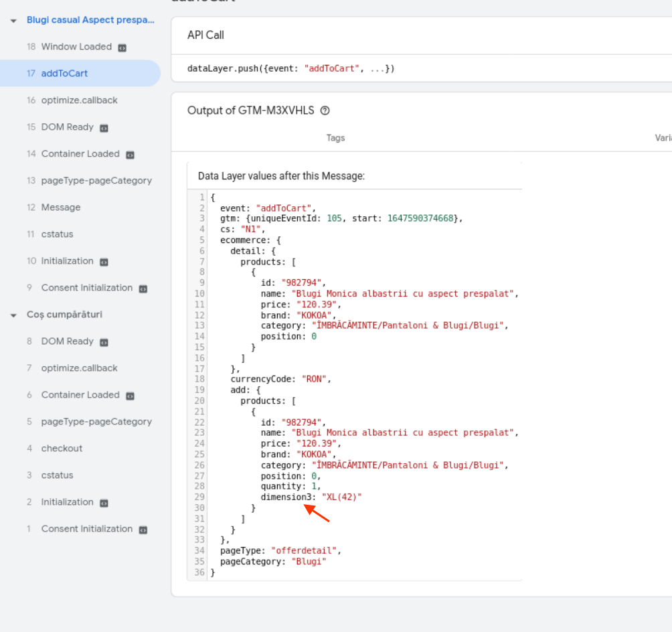Viewport: 672px width, 632px height.
Task: Collapse the Blugi casual Aspect prespa... group
Action: point(13,21)
